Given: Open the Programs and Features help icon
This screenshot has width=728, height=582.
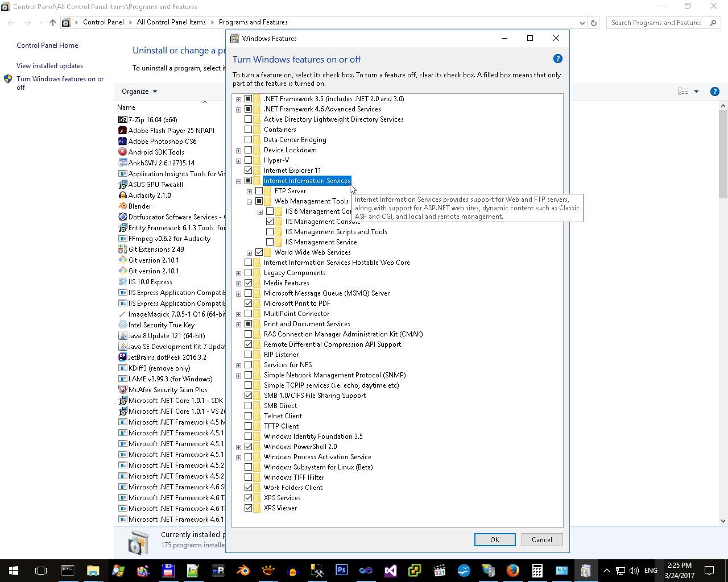Looking at the screenshot, I should click(715, 92).
